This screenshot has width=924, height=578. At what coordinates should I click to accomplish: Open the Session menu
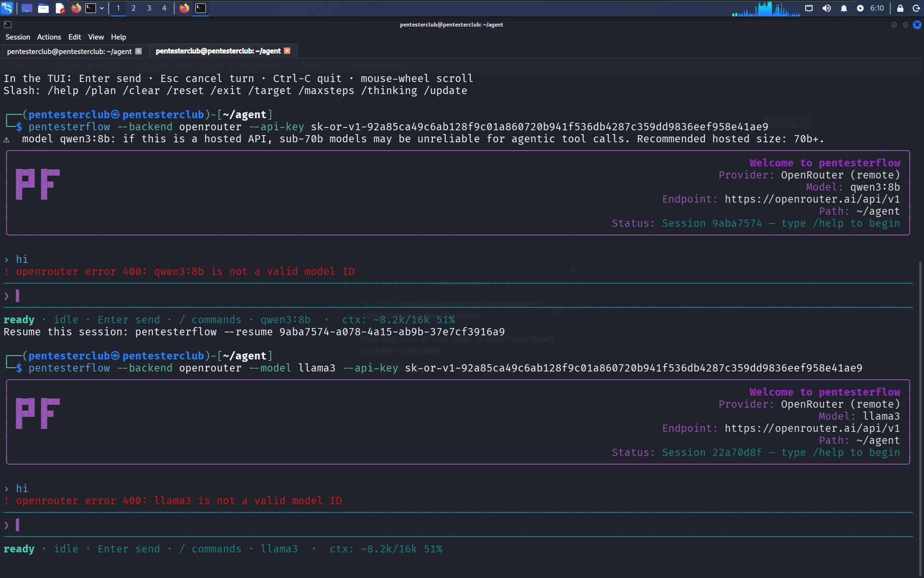tap(18, 37)
